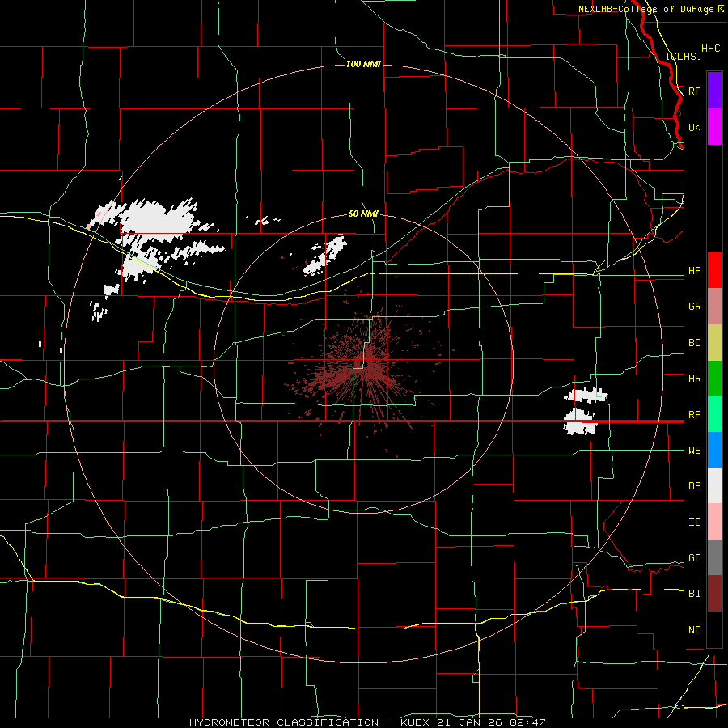Click the gray GC legend swatch

[x=714, y=557]
